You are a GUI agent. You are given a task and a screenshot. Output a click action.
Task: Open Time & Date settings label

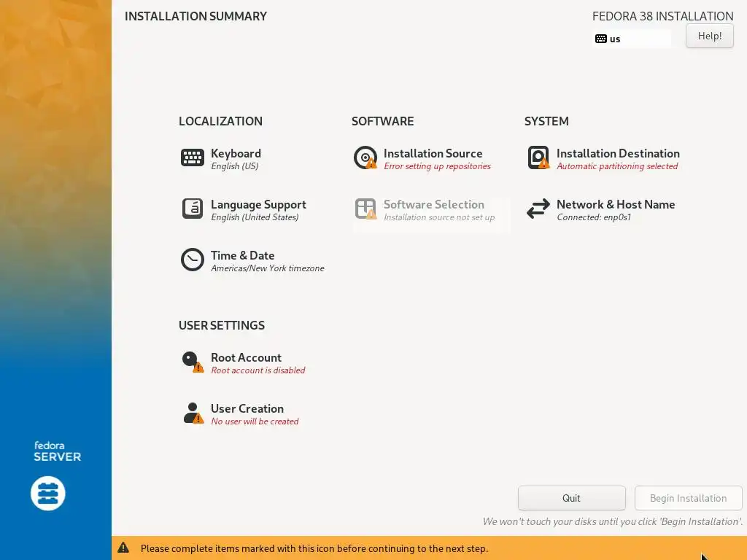click(x=242, y=255)
